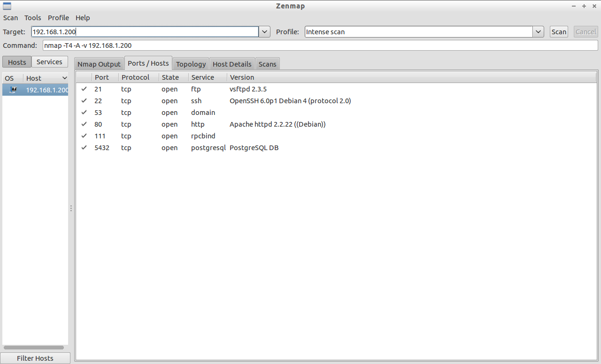Click the 'ssh' service cell

pyautogui.click(x=196, y=100)
